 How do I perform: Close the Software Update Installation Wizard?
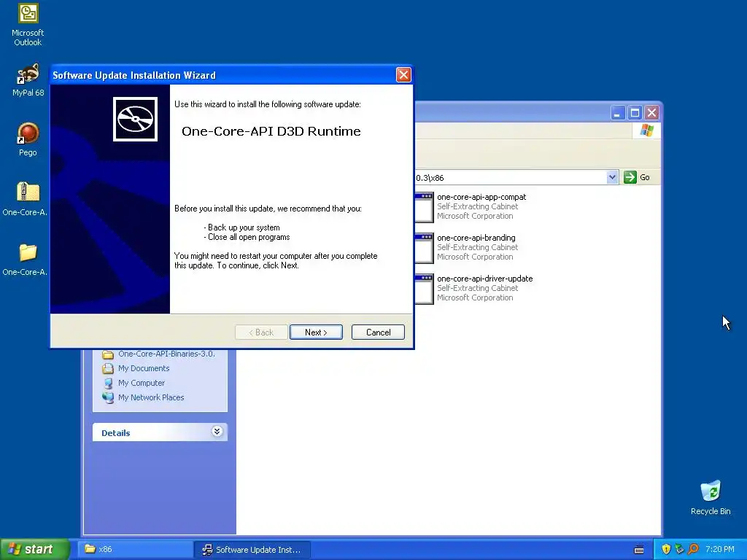[403, 75]
